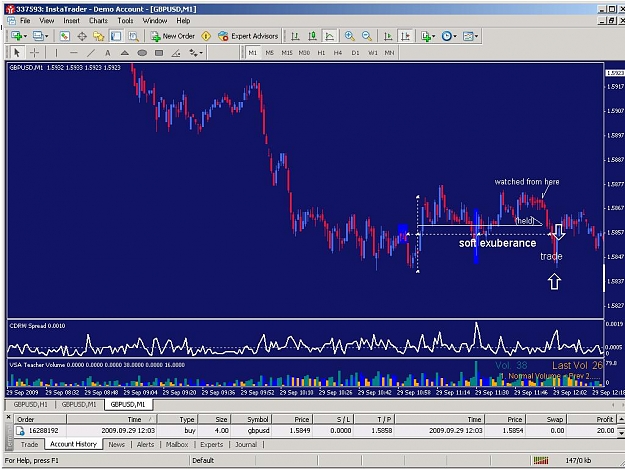The width and height of the screenshot is (625, 469).
Task: Select the horizontal line tool
Action: (73, 53)
